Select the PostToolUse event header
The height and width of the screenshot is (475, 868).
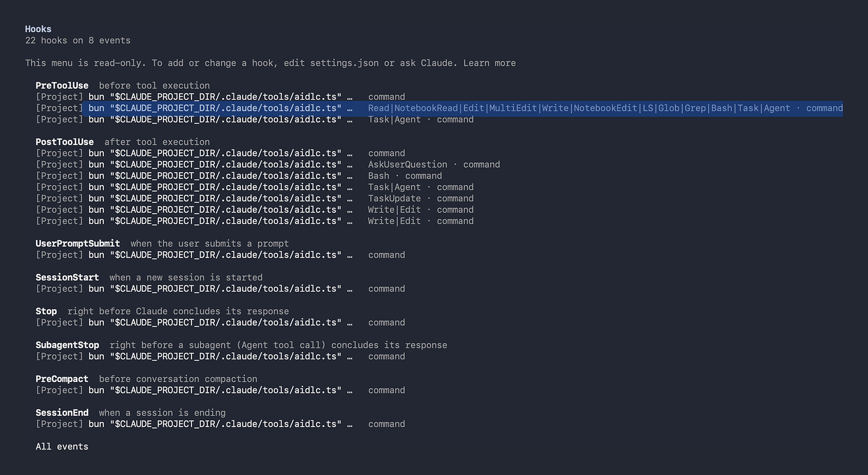(x=65, y=142)
